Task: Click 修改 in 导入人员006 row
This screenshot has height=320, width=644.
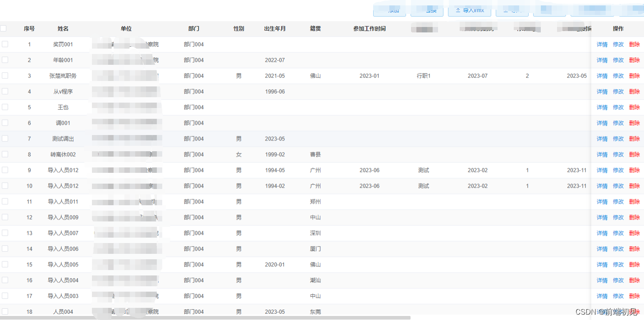Action: tap(618, 249)
